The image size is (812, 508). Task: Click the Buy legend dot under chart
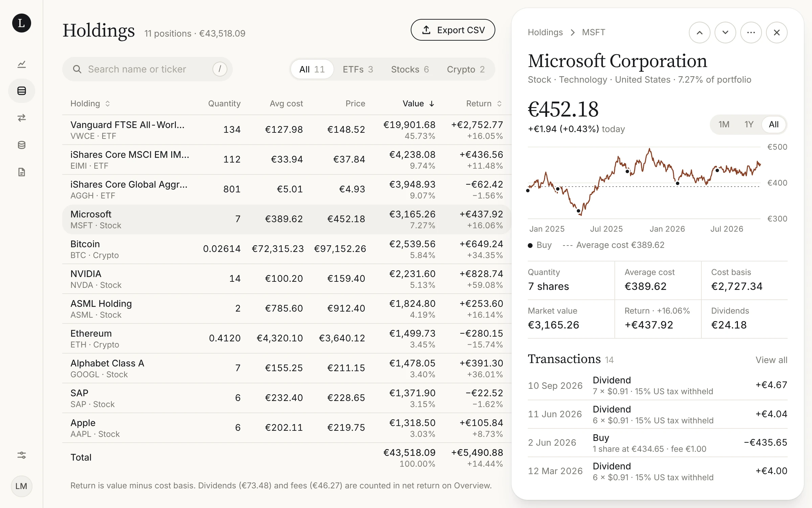click(x=530, y=245)
